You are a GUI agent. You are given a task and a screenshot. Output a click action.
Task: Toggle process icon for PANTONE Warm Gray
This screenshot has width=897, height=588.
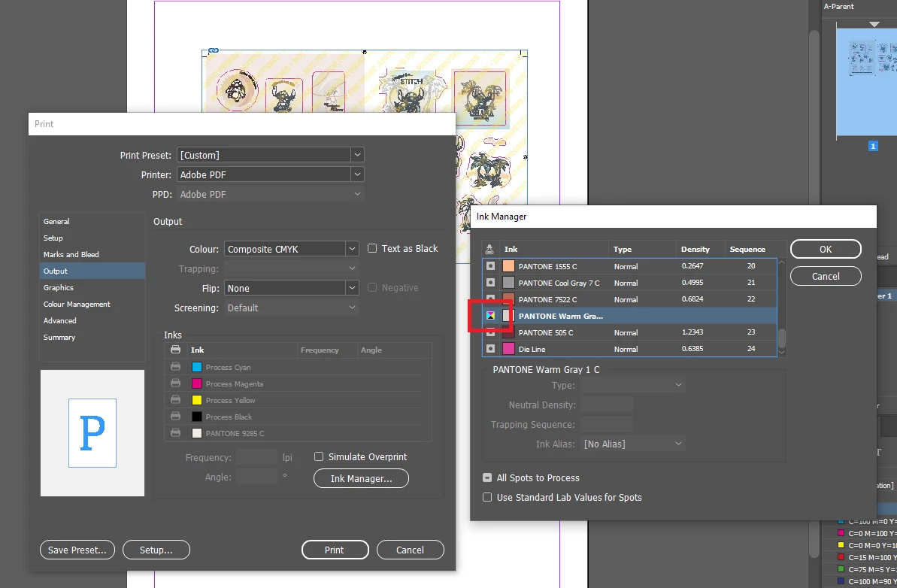tap(490, 316)
